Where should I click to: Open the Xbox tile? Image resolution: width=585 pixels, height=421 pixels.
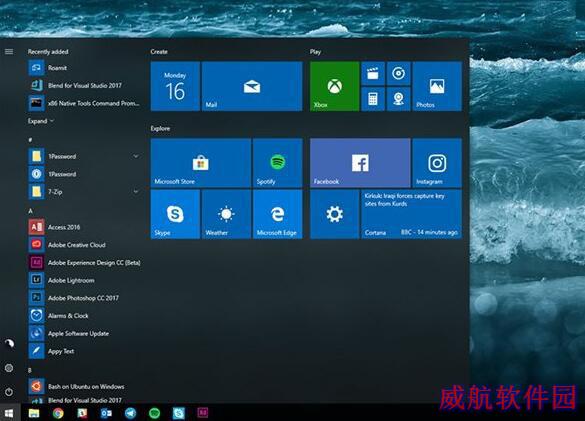tap(335, 86)
